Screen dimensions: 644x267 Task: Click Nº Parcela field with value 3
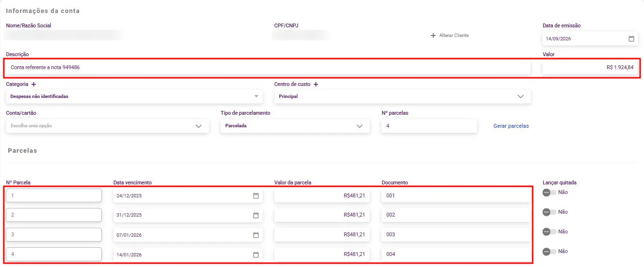coord(54,235)
